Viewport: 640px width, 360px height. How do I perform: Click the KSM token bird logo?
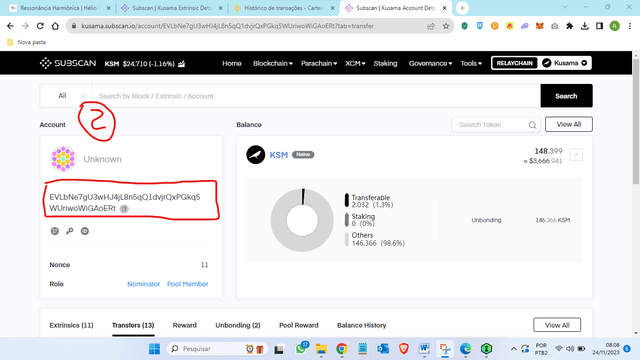coord(256,155)
